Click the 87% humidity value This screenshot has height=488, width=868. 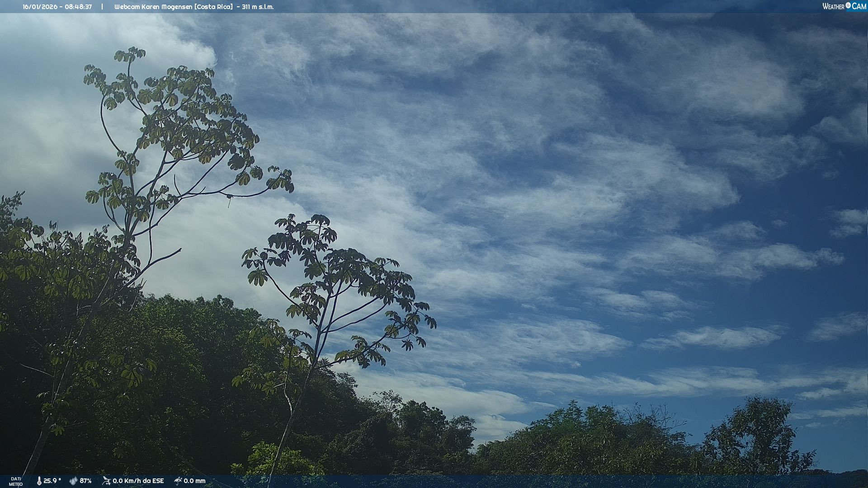86,481
